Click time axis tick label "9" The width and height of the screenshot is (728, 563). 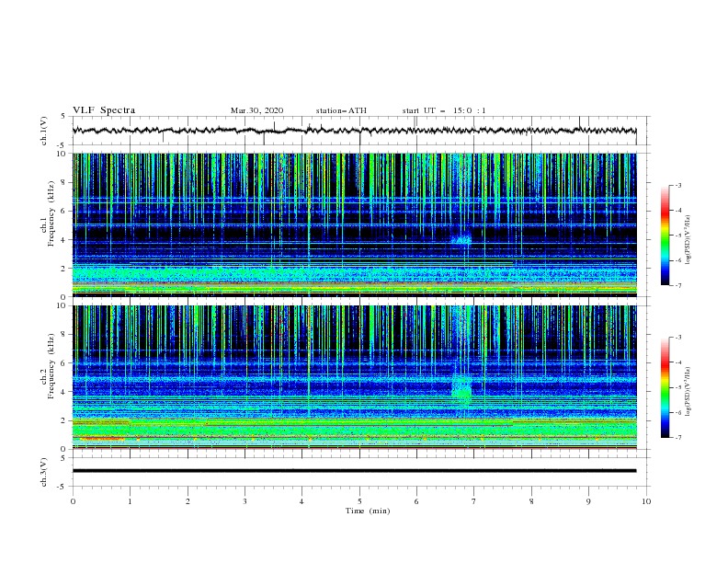[588, 501]
